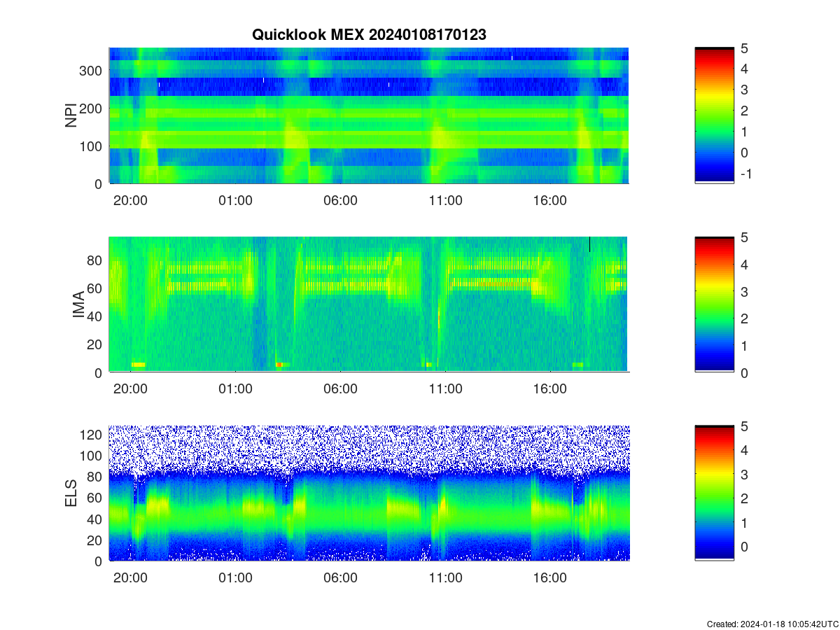
Task: Click the 5 label on NPI colorbar
Action: click(745, 48)
